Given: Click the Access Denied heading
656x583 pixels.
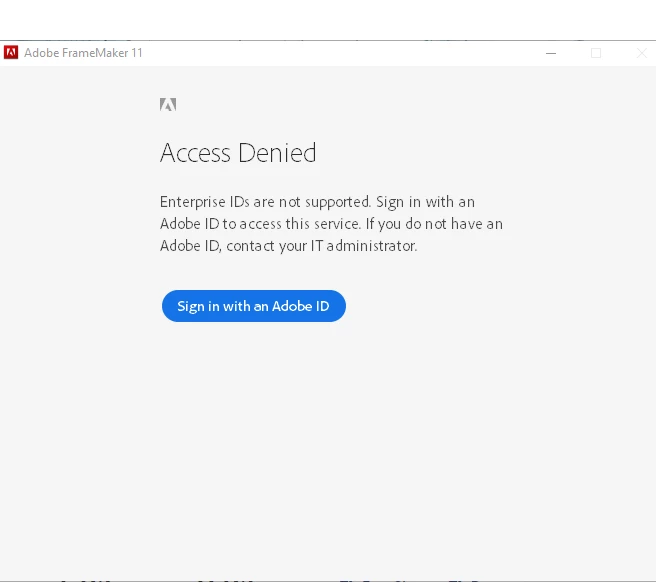Looking at the screenshot, I should click(x=238, y=153).
